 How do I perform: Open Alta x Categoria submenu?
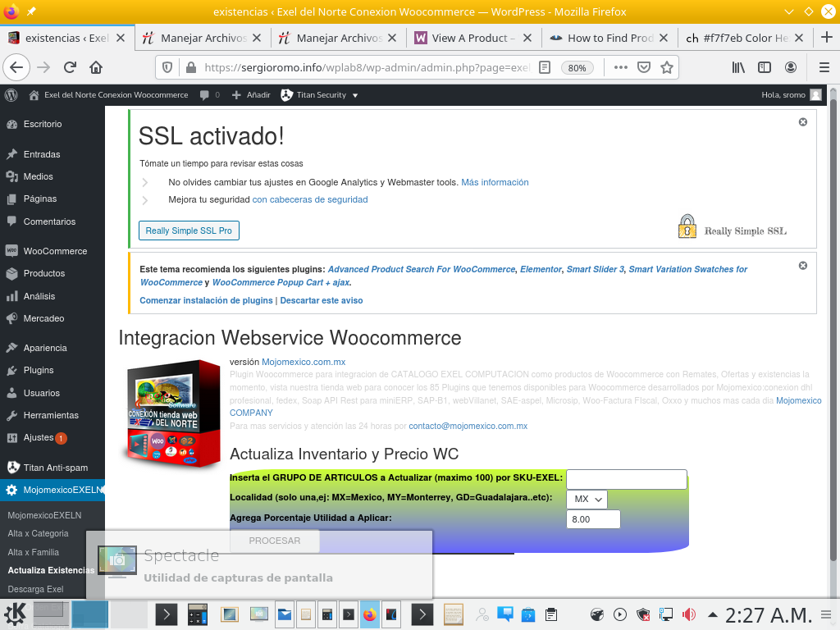38,533
